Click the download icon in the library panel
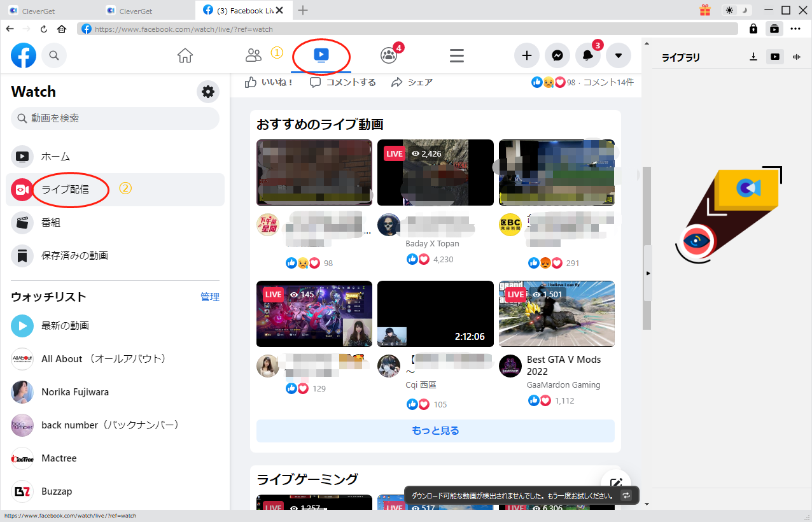Viewport: 812px width, 522px height. click(753, 57)
